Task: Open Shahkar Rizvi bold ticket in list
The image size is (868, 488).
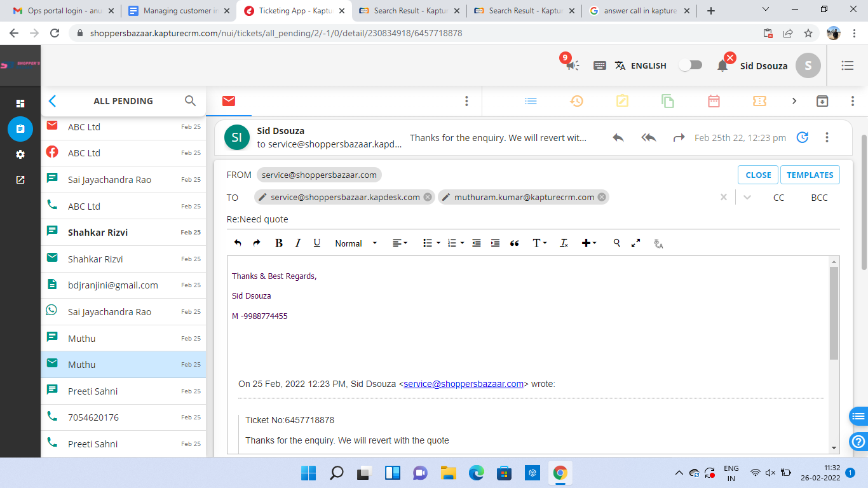Action: click(x=123, y=233)
